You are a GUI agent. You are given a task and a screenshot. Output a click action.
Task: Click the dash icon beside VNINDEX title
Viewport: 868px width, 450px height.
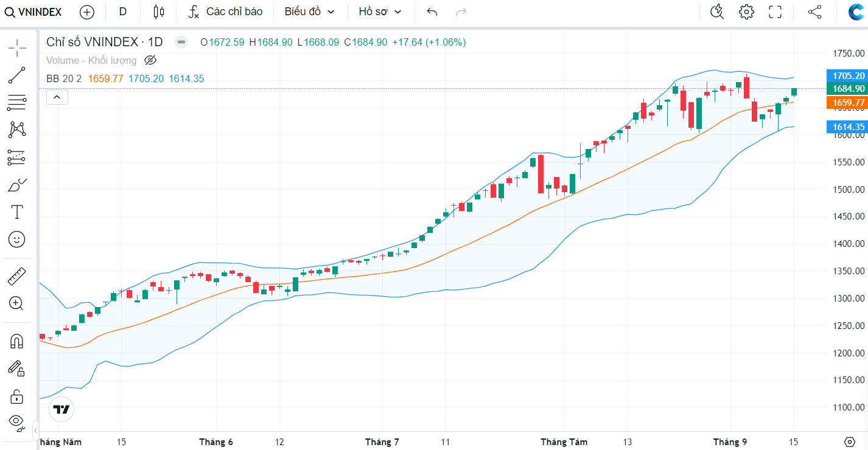[181, 42]
